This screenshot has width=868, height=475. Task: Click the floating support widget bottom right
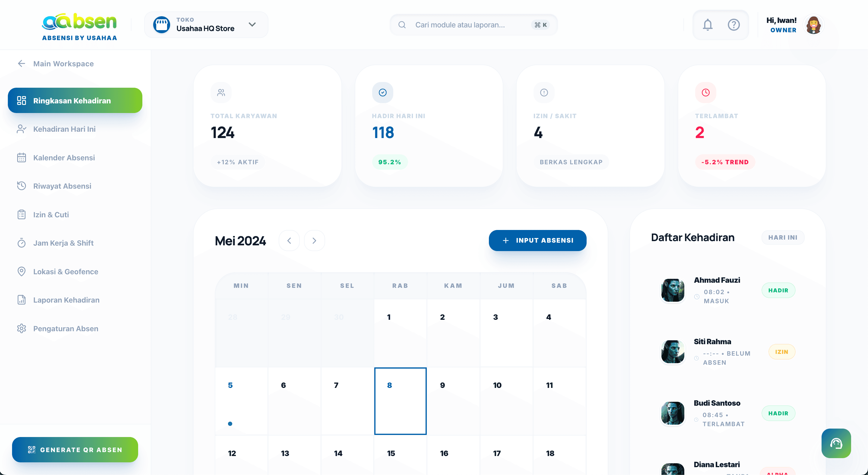pyautogui.click(x=836, y=443)
